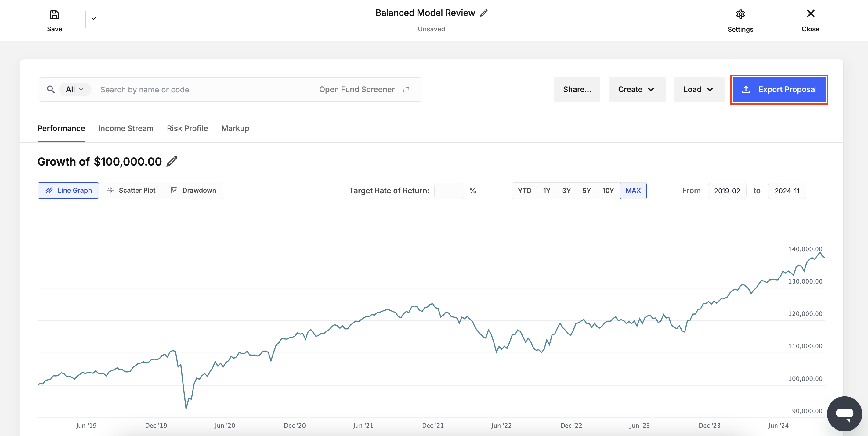Click the To date 2024-11 field

pyautogui.click(x=787, y=191)
